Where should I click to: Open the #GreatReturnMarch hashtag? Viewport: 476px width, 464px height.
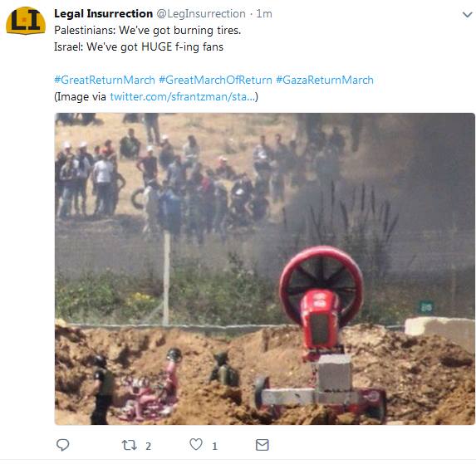point(105,80)
